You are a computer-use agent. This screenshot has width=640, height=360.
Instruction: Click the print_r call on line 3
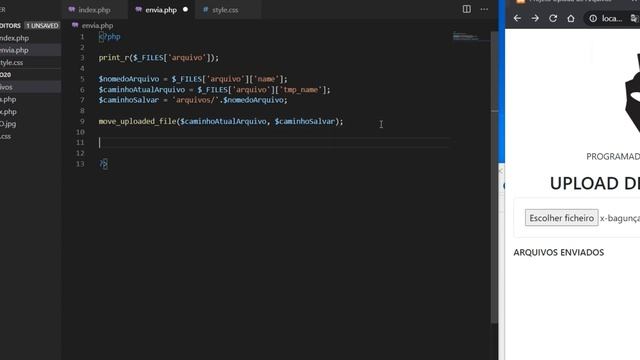tap(113, 58)
